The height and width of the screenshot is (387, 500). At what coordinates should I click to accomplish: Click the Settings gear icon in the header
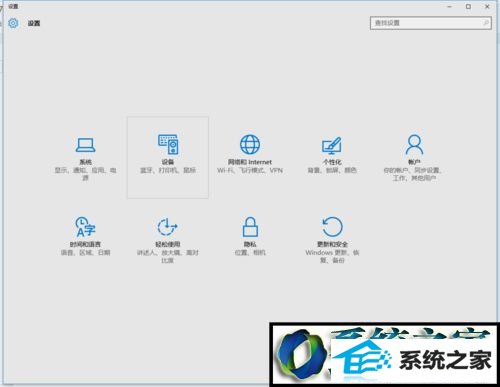point(13,23)
